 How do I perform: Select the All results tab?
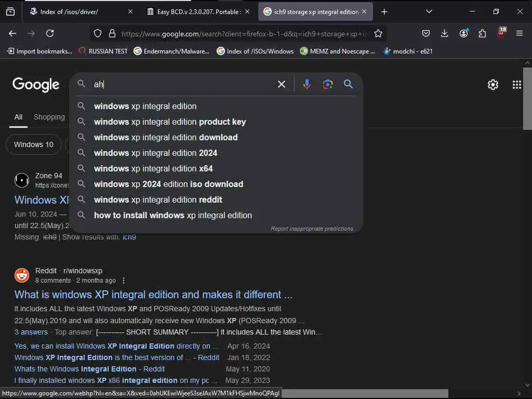point(18,117)
